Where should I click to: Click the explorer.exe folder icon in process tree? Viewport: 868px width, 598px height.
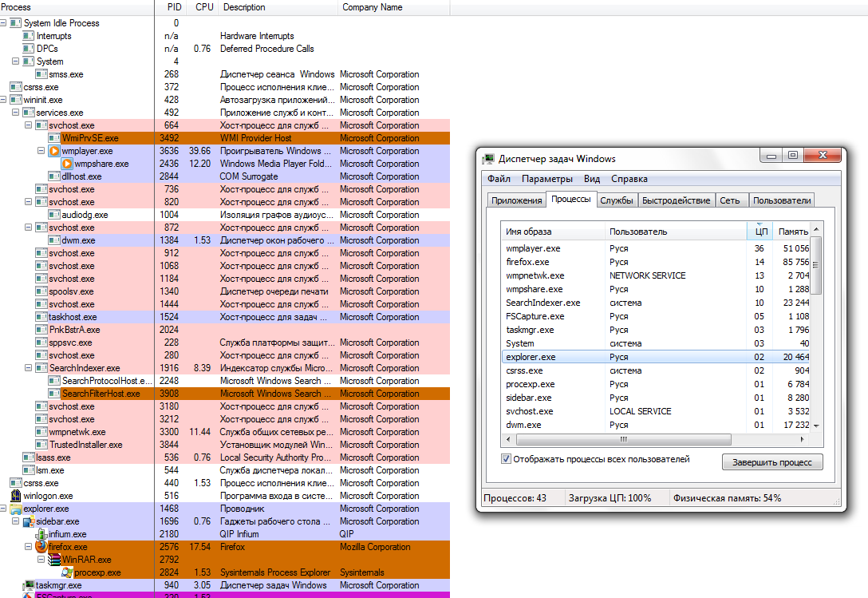click(15, 509)
